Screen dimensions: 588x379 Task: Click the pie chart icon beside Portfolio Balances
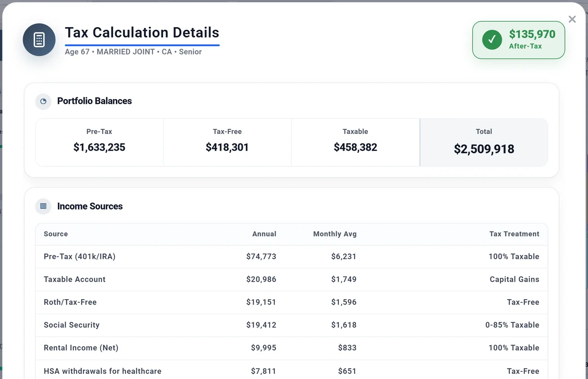click(43, 101)
